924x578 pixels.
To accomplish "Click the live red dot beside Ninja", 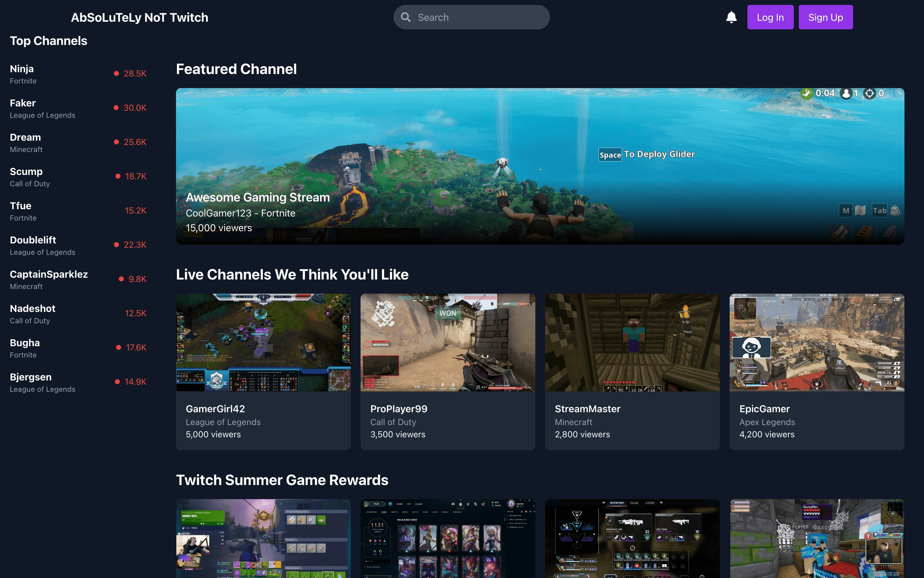I will pos(116,73).
